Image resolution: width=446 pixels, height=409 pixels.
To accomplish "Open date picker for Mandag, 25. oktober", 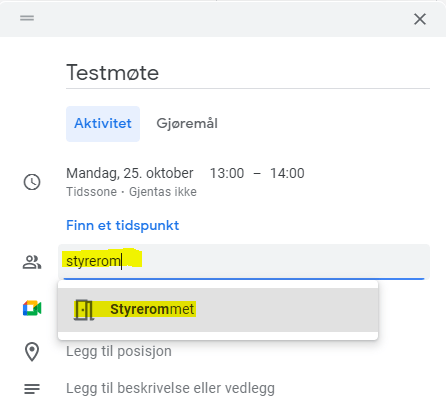I will click(x=130, y=173).
